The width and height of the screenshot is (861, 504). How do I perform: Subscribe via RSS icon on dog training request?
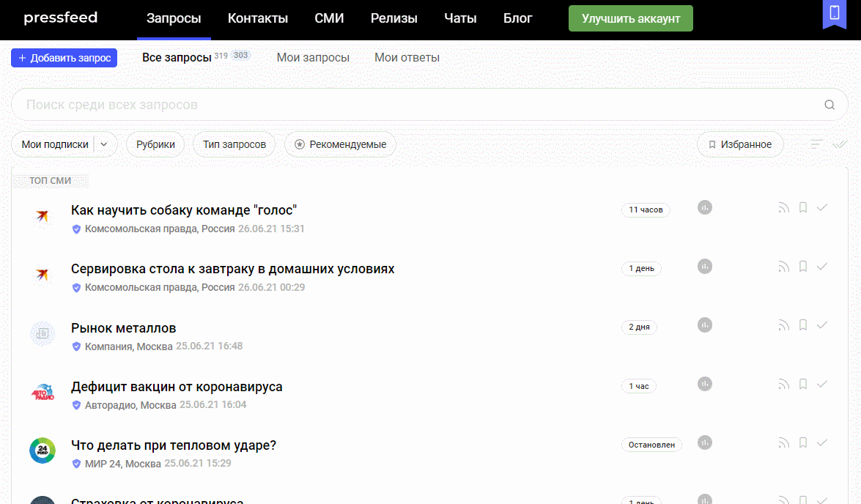[783, 207]
